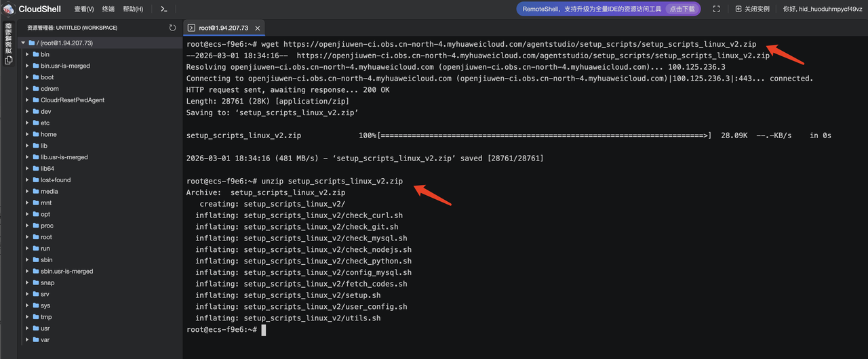Expand the CloudrResetPwdAgent folder arrow
The image size is (868, 359).
[x=27, y=100]
